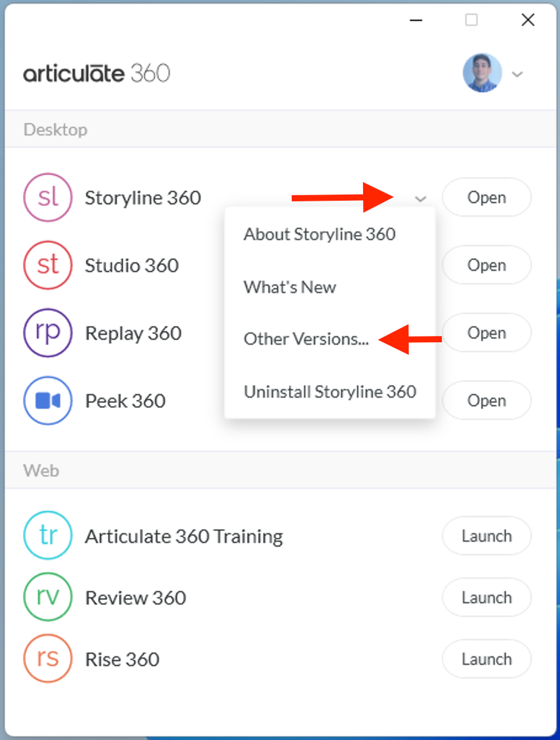Maximize the Articulate 360 window
Image resolution: width=560 pixels, height=740 pixels.
471,20
